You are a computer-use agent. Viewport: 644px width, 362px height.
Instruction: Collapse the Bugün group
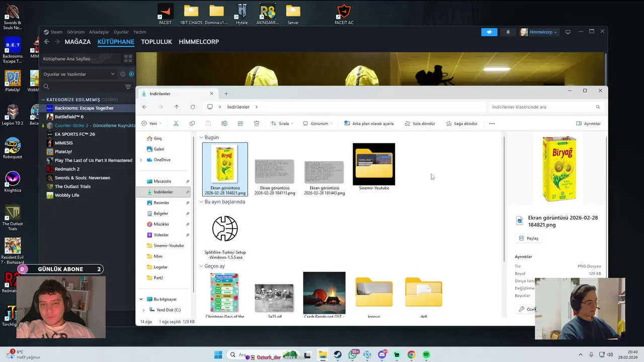201,137
